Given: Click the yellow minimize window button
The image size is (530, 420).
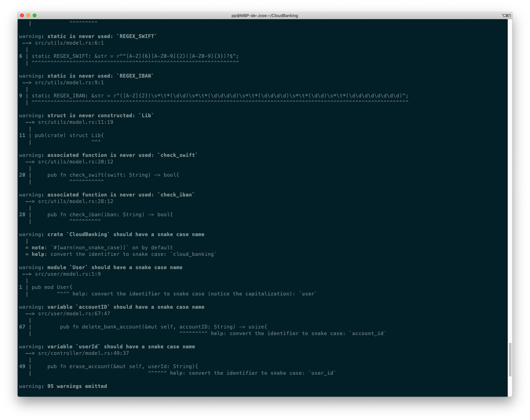Looking at the screenshot, I should pos(28,15).
